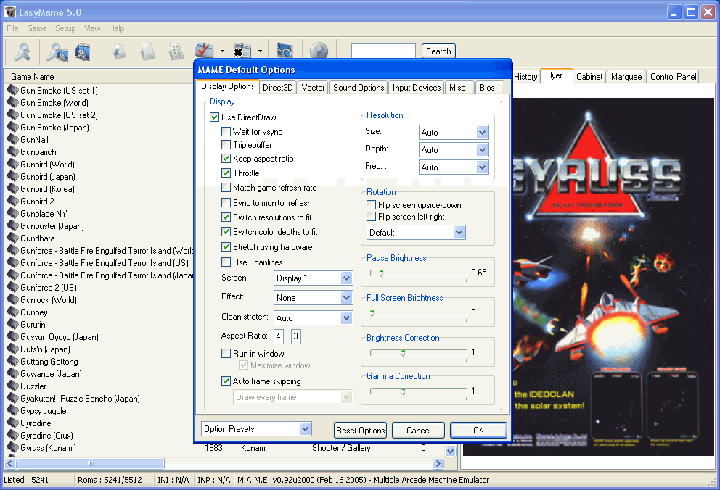This screenshot has width=720, height=490.
Task: Click the black splat toolbar icon
Action: point(241,51)
